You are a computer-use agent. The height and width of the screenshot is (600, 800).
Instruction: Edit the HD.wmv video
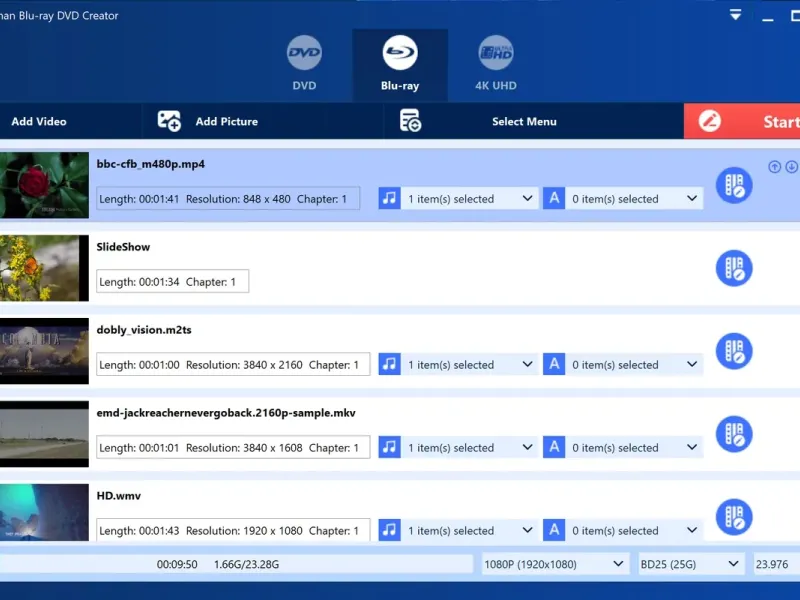(x=734, y=517)
